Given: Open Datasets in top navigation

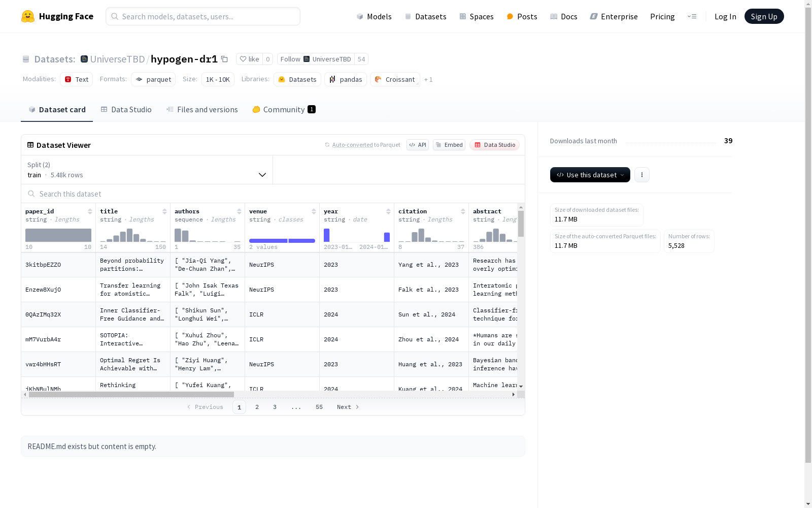Looking at the screenshot, I should (425, 16).
